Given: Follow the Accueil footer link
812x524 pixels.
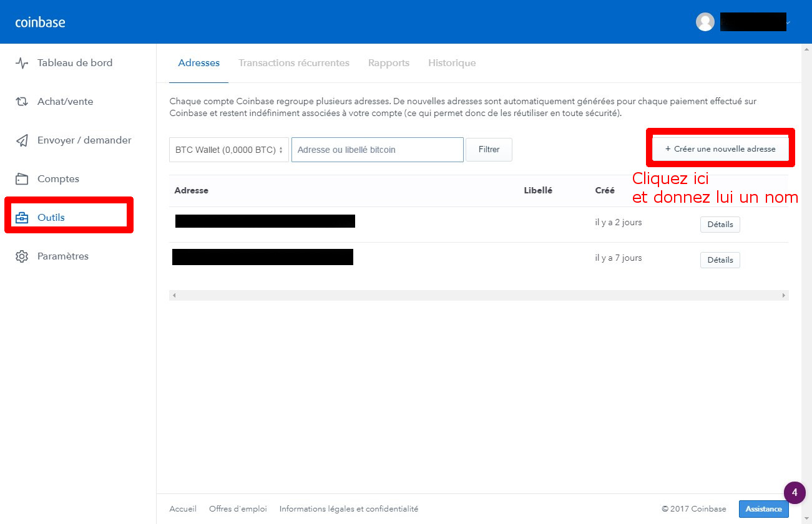Looking at the screenshot, I should coord(183,509).
